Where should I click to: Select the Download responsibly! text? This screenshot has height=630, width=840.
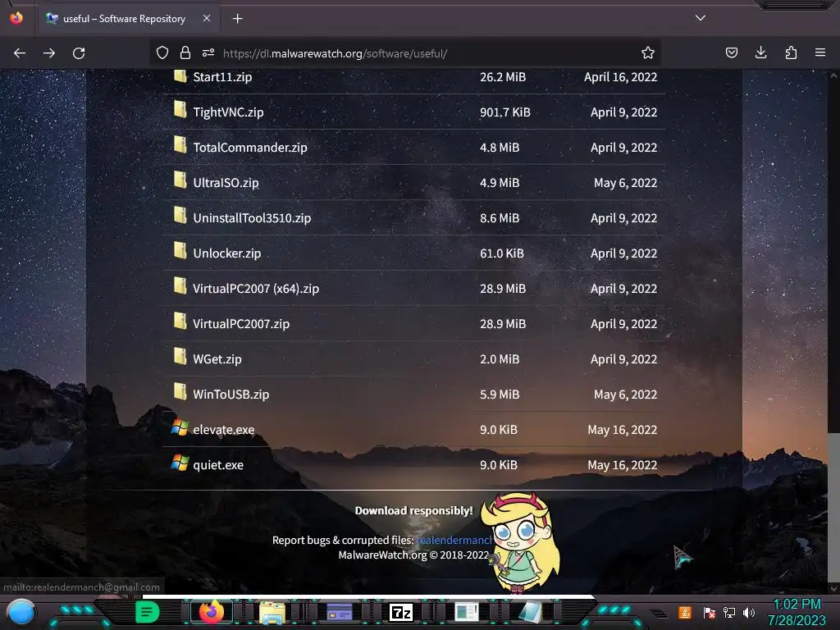pyautogui.click(x=413, y=510)
